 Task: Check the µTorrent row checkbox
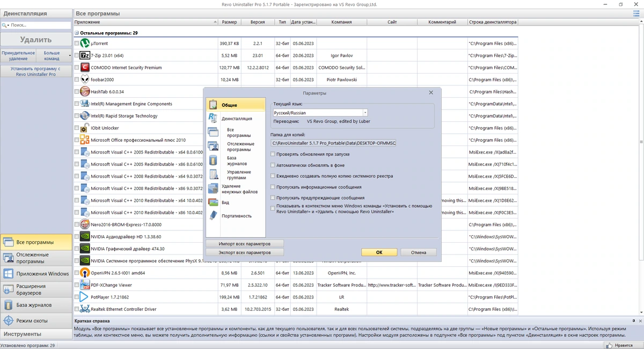[x=76, y=43]
